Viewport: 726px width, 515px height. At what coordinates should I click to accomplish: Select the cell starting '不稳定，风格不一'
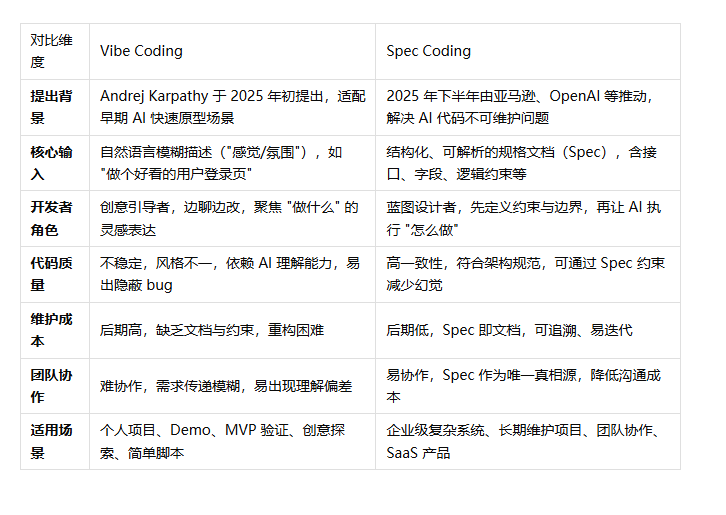[232, 275]
